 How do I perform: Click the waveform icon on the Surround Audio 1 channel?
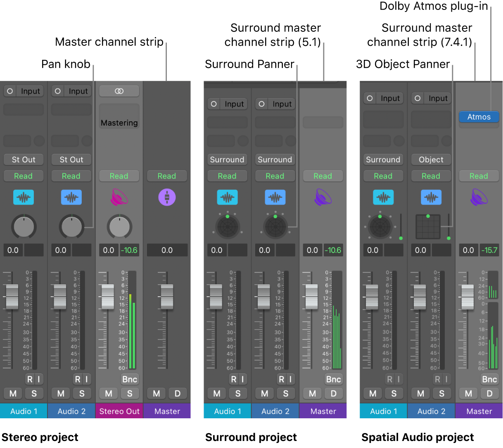pyautogui.click(x=227, y=197)
